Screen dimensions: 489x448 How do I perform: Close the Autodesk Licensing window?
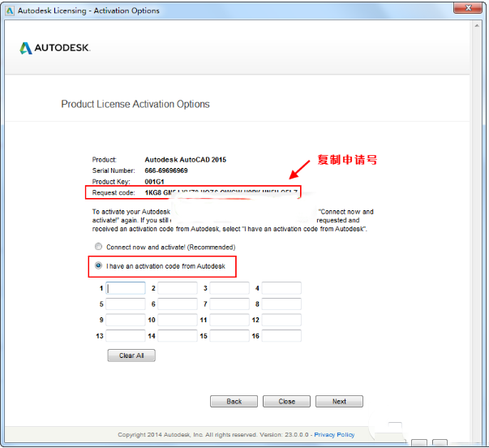468,8
